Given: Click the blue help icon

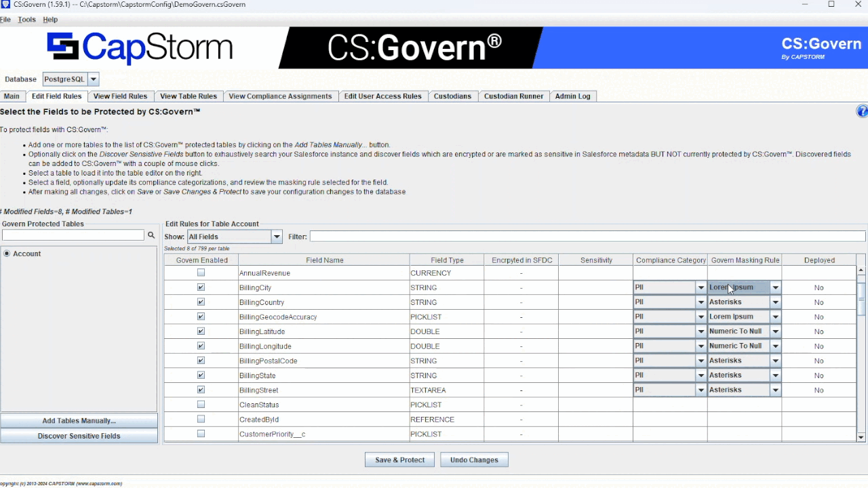Looking at the screenshot, I should [862, 112].
